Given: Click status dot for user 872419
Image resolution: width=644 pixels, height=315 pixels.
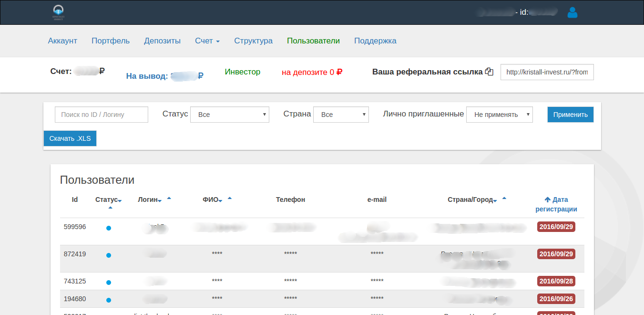Looking at the screenshot, I should 109,255.
